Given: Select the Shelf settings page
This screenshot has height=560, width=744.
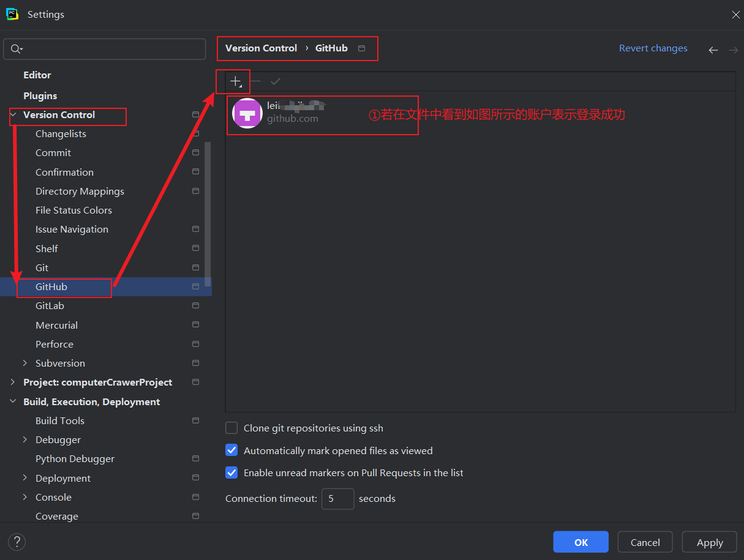Looking at the screenshot, I should pyautogui.click(x=47, y=248).
